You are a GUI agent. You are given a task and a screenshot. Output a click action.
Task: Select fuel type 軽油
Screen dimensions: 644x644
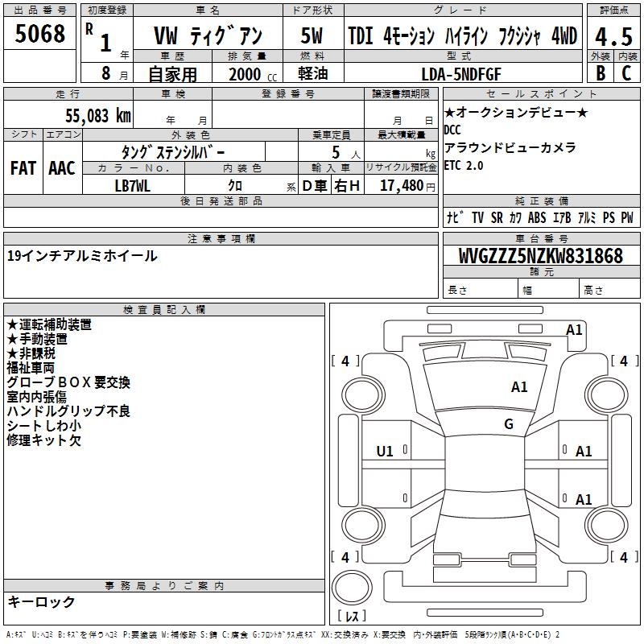point(312,73)
